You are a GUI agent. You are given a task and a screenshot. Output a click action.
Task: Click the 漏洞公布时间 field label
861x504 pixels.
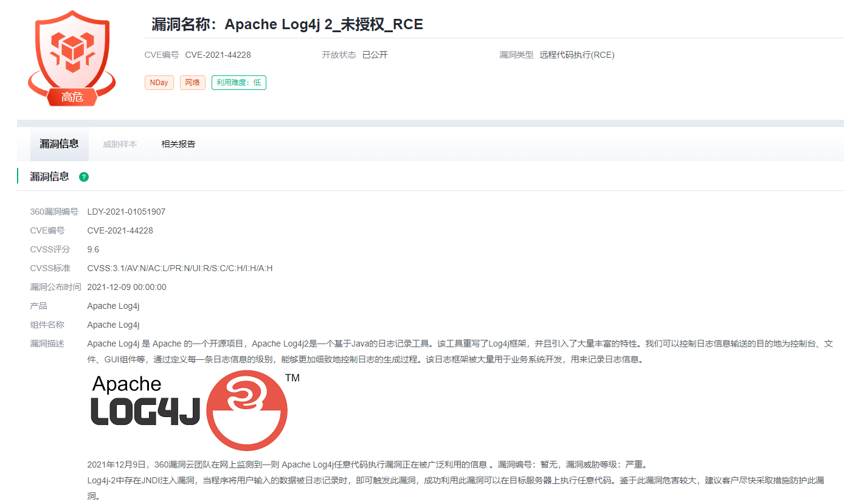click(55, 287)
